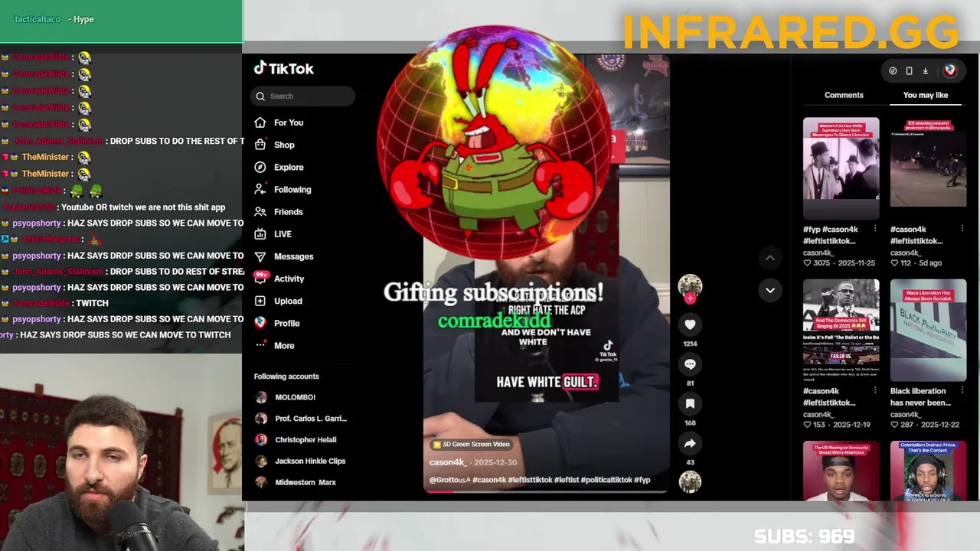This screenshot has height=551, width=980.
Task: Share the video with arrow icon
Action: [x=690, y=443]
